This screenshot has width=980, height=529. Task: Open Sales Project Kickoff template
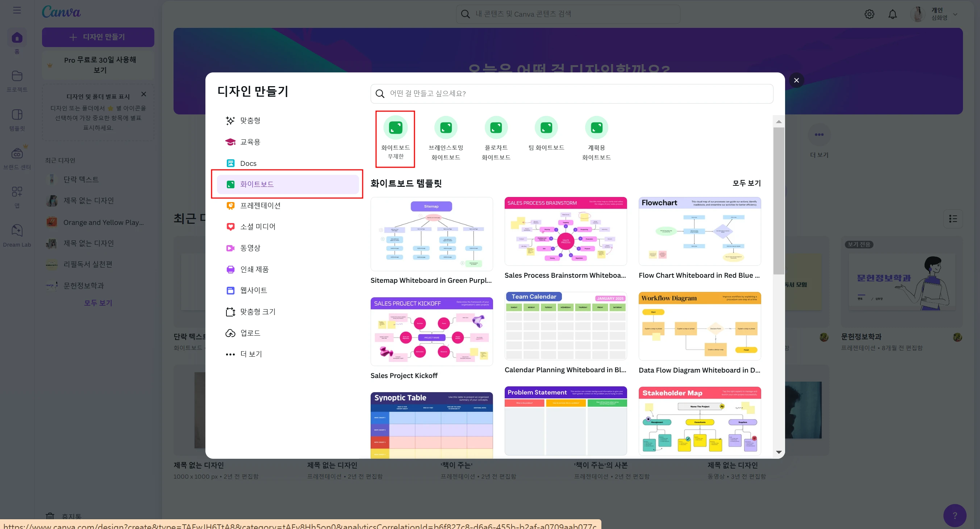(431, 332)
